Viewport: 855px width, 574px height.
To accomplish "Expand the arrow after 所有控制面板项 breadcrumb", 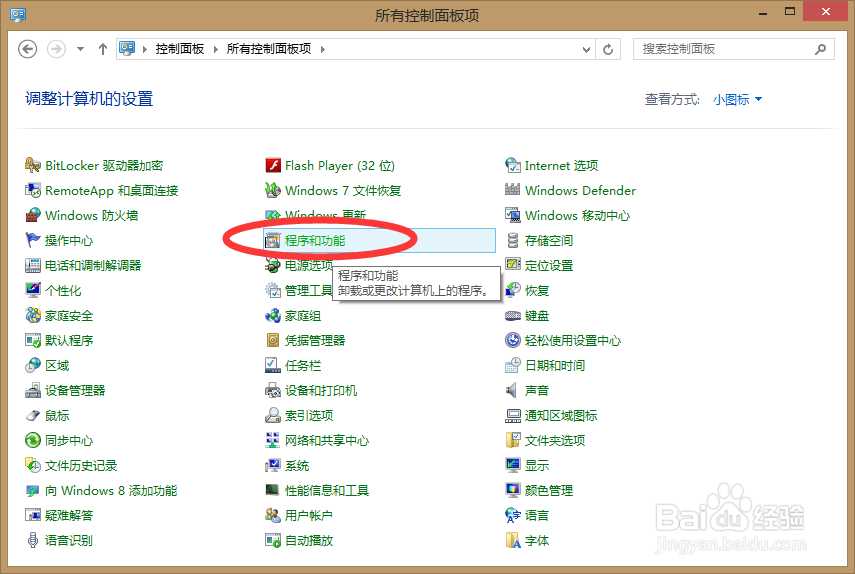I will 322,49.
